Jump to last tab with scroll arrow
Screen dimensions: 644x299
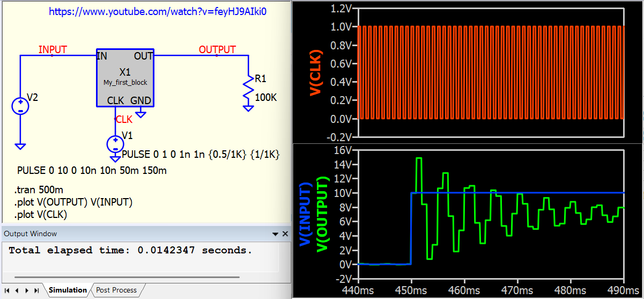point(36,290)
